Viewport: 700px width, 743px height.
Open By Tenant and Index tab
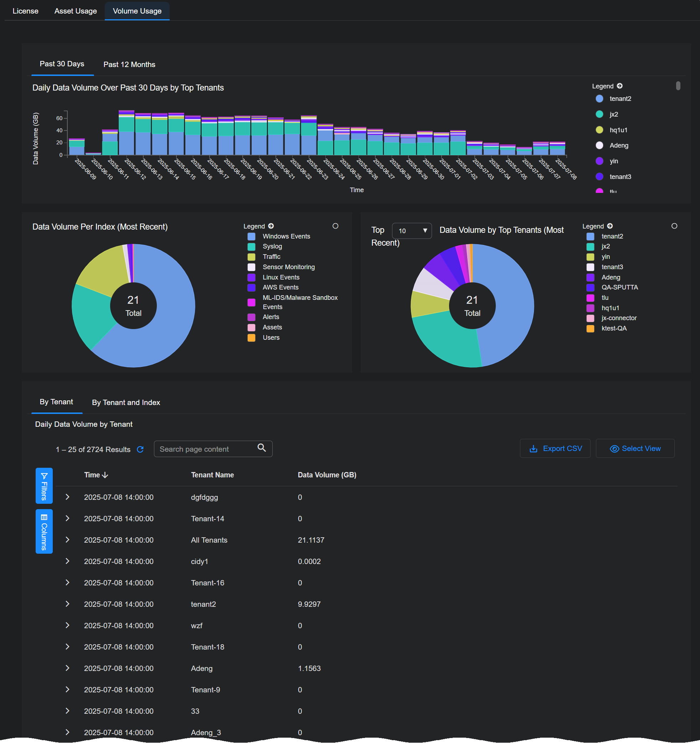click(x=126, y=403)
